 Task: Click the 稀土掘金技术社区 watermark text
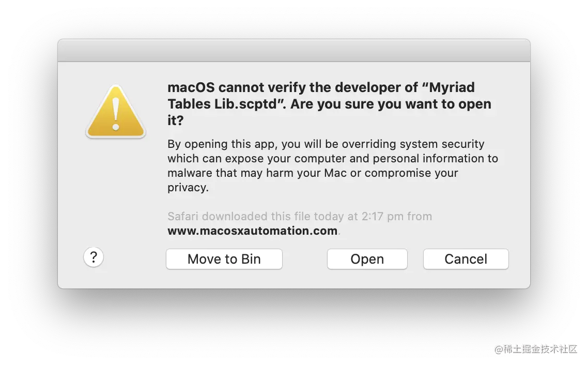click(x=536, y=349)
